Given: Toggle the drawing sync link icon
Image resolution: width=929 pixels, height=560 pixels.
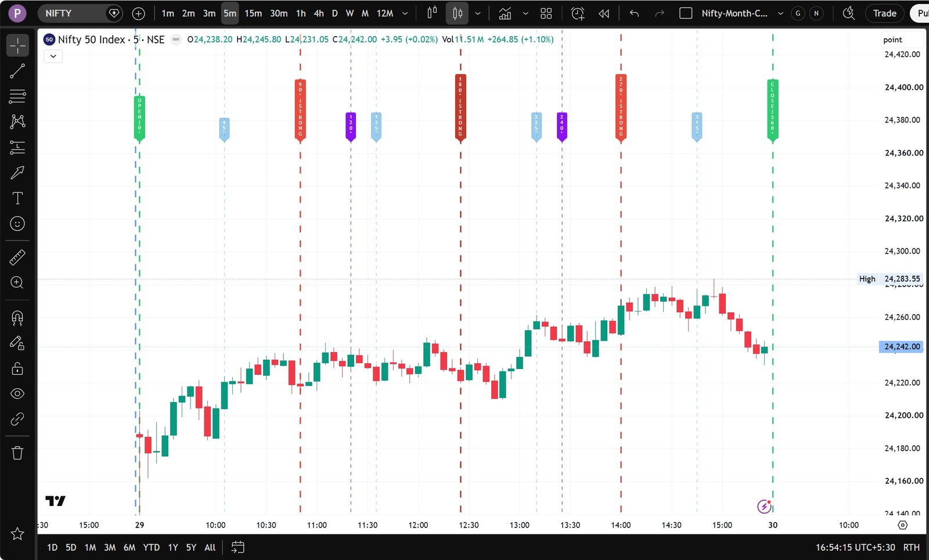Looking at the screenshot, I should [17, 419].
